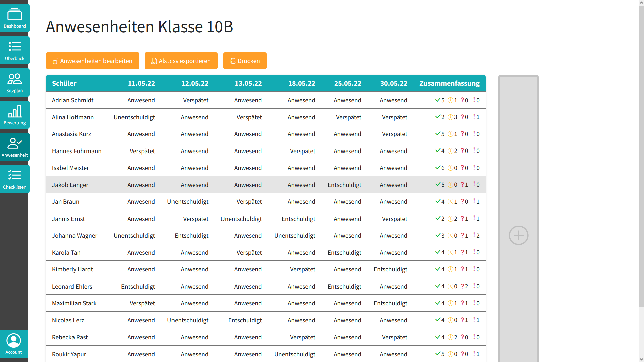Open the Checklisten section

(14, 178)
